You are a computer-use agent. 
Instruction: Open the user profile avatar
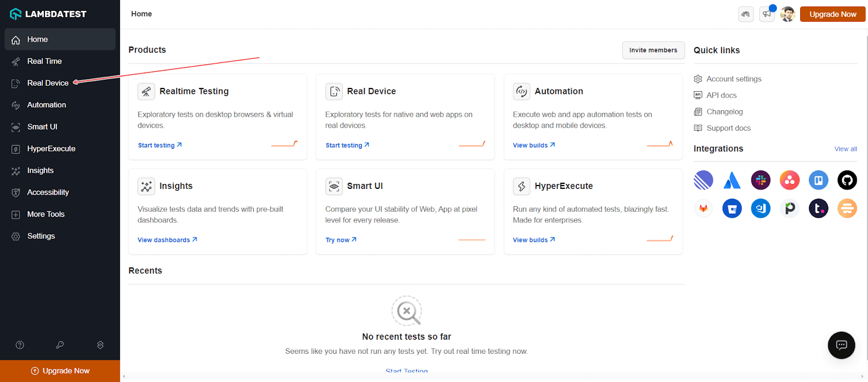click(x=788, y=14)
